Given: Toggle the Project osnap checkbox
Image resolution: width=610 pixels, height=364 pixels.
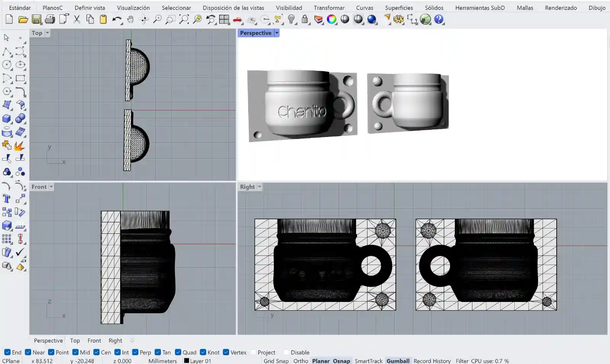Looking at the screenshot, I should pos(254,352).
